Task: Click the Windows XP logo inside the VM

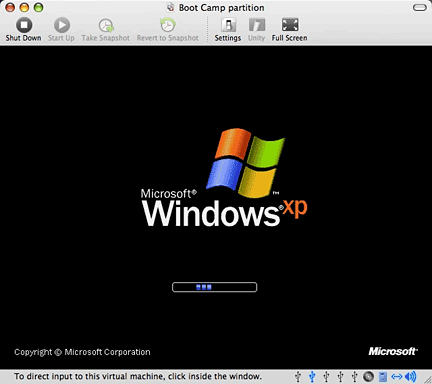Action: [224, 178]
